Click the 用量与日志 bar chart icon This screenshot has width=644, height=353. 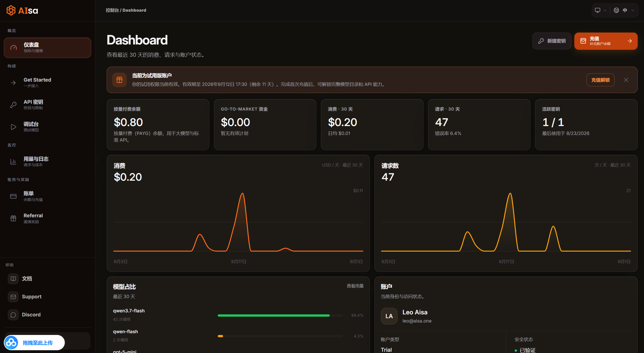(13, 162)
